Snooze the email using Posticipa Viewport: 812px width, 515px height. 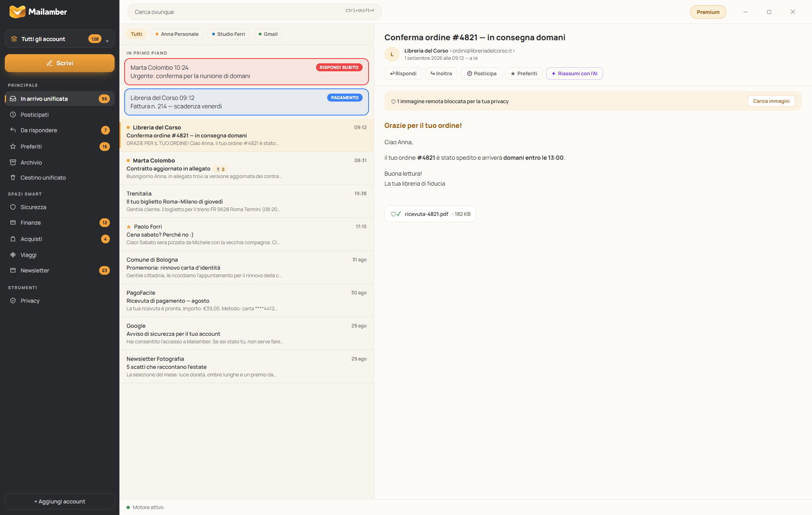482,74
